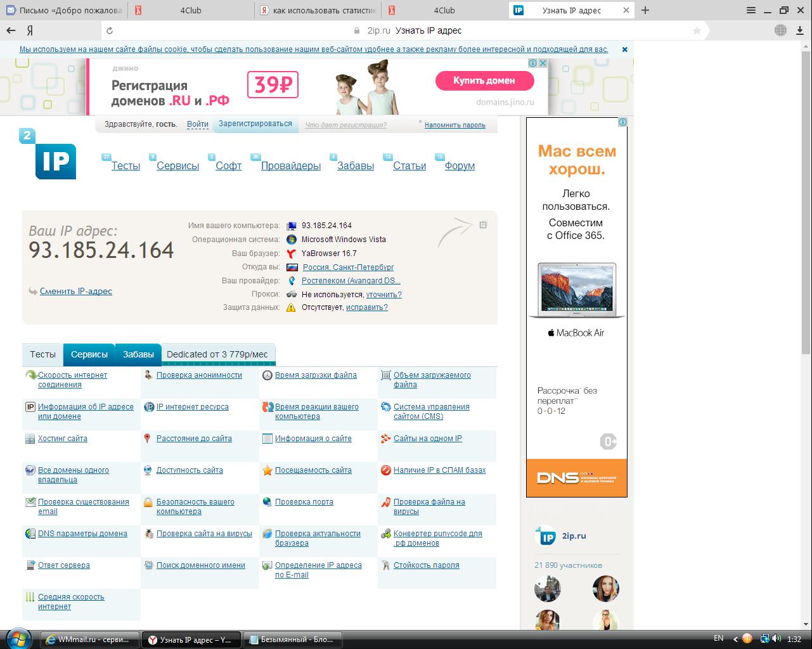Switch to the Тесты tab
This screenshot has height=649, width=812.
(42, 354)
